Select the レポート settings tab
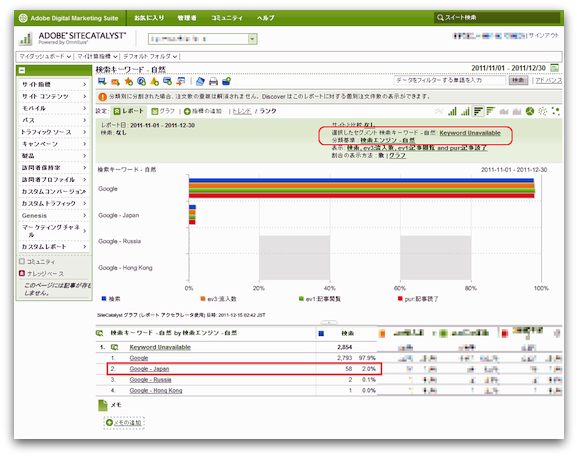The width and height of the screenshot is (578, 457). point(129,111)
